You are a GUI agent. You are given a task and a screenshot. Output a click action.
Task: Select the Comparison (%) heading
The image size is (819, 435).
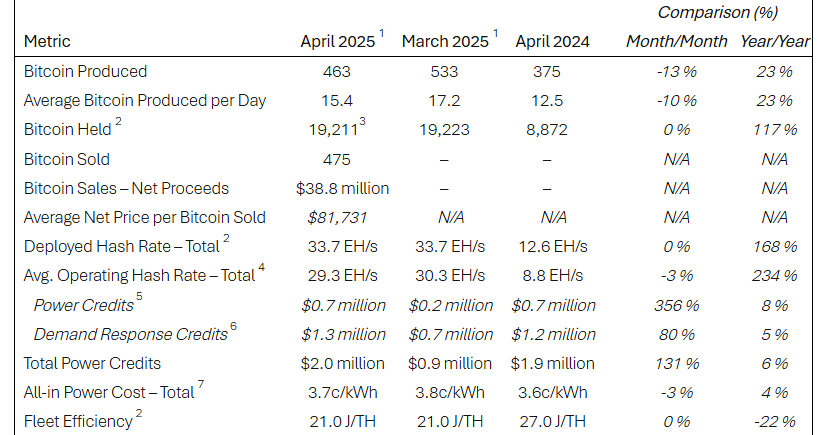coord(718,13)
